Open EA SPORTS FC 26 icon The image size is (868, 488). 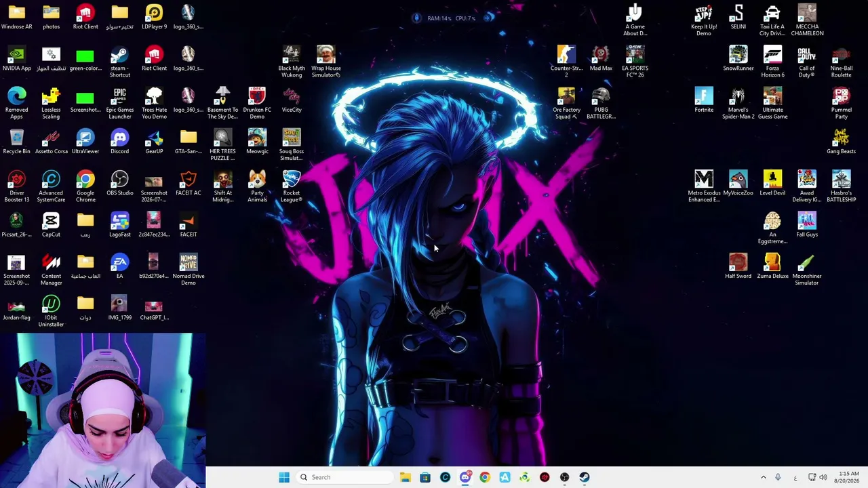(x=635, y=62)
